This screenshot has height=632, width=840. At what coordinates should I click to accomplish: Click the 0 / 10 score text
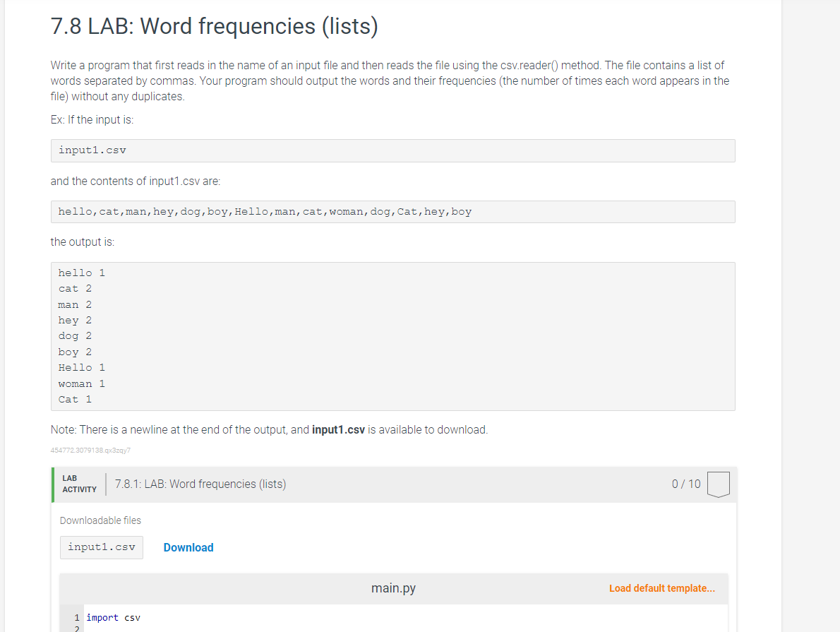685,484
